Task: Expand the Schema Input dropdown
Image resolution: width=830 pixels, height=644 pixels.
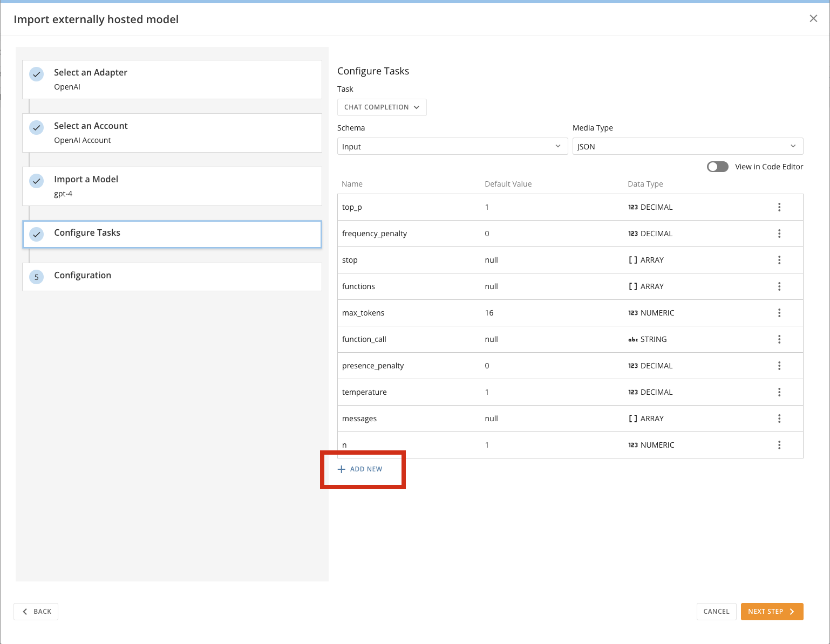Action: coord(453,146)
